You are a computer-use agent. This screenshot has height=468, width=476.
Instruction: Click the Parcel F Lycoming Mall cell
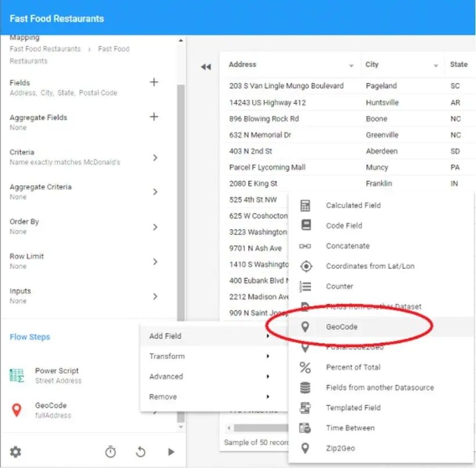267,168
